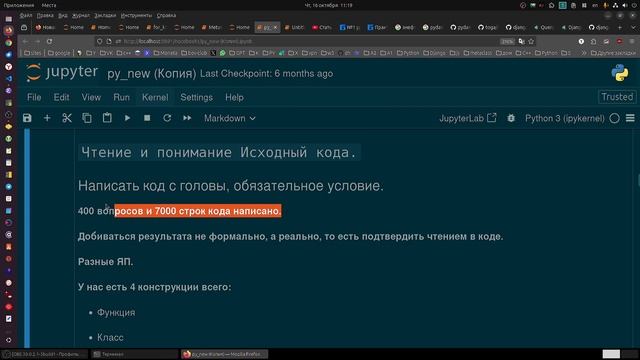Click Last Checkpoint: 6 months ago text
640x360 pixels.
click(267, 74)
